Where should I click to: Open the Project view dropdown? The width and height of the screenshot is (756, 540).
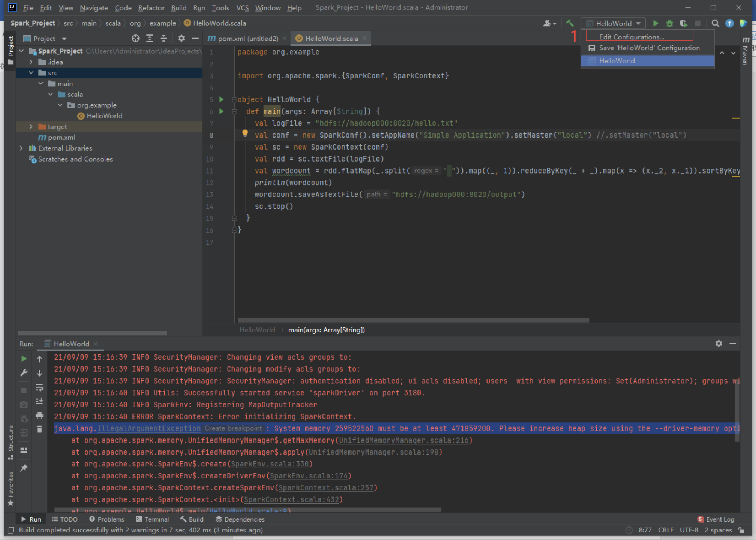(x=64, y=39)
